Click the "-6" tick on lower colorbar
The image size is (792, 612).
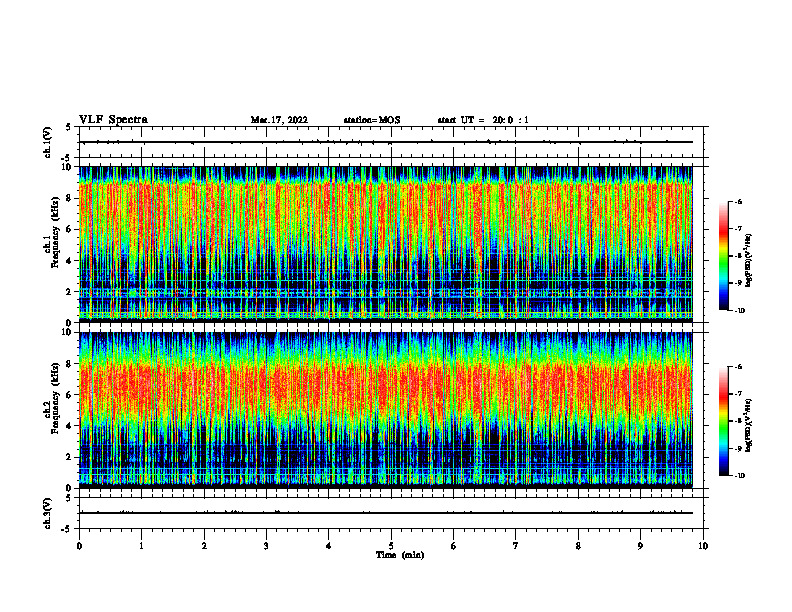pos(738,367)
